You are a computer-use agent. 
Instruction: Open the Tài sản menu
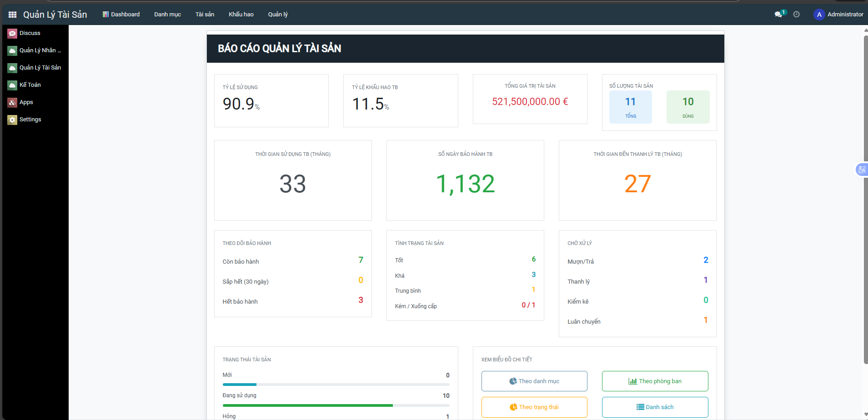tap(205, 15)
